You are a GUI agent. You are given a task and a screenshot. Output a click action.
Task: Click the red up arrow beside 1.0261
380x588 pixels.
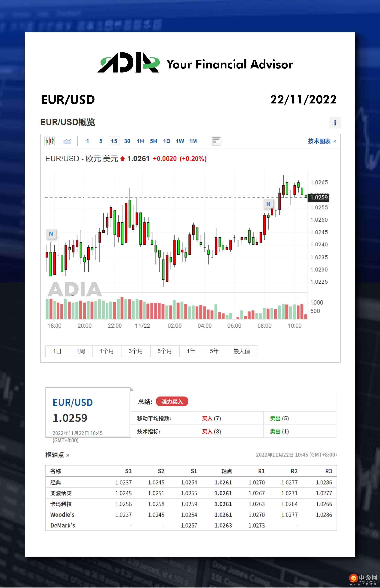click(122, 159)
